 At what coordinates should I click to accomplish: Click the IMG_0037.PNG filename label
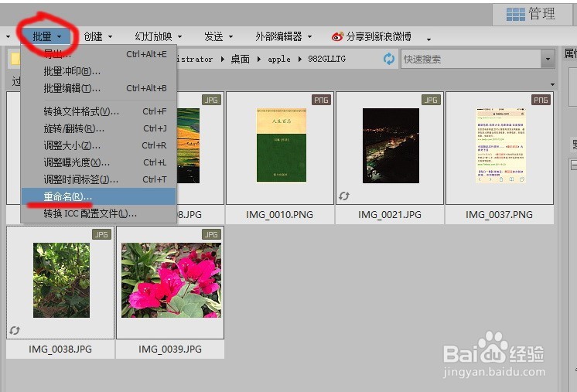click(499, 215)
